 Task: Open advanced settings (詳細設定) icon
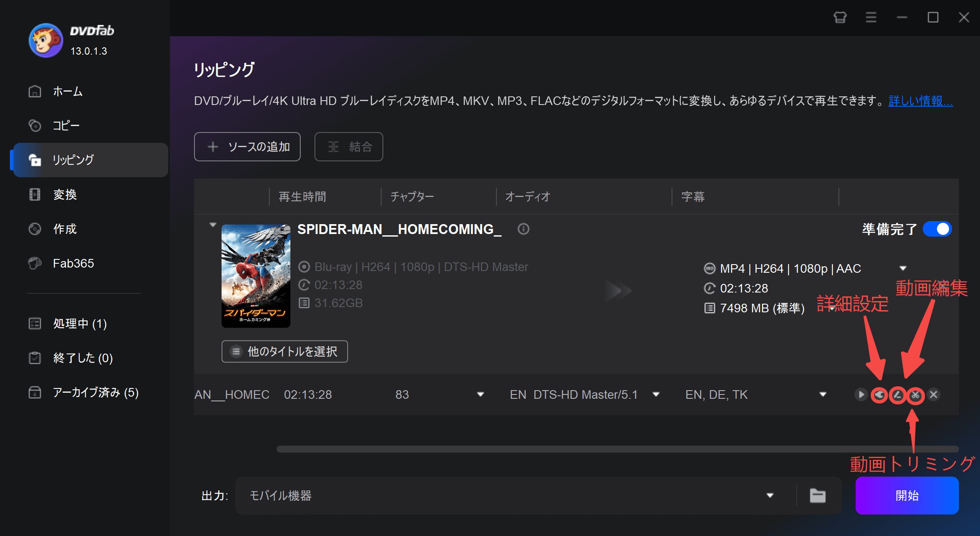point(879,394)
